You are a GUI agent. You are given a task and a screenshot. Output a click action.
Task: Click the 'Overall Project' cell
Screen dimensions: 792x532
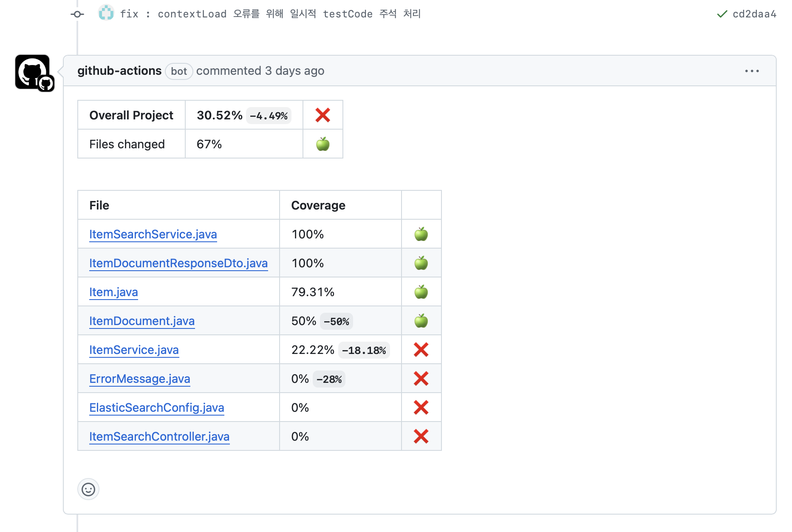click(131, 115)
